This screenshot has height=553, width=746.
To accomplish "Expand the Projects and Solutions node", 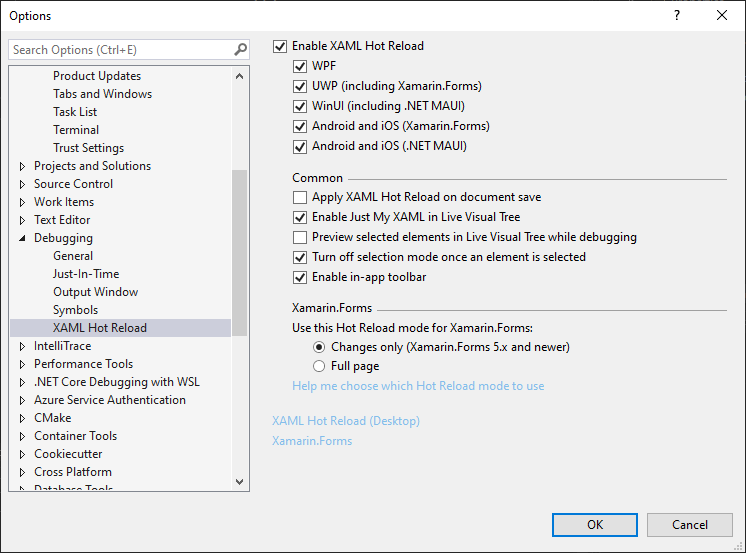I will 23,166.
